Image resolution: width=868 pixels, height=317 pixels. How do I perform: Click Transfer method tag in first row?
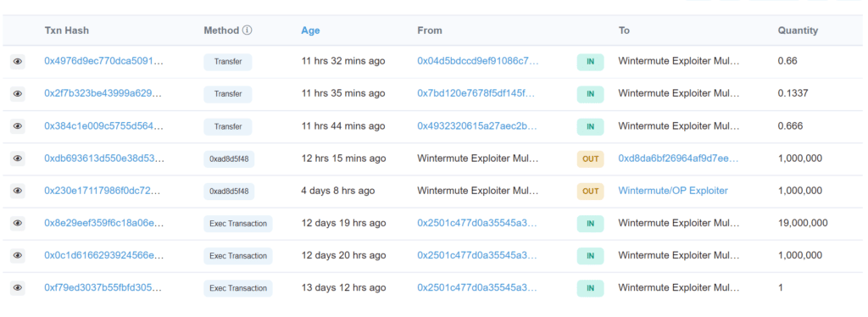[x=227, y=62]
